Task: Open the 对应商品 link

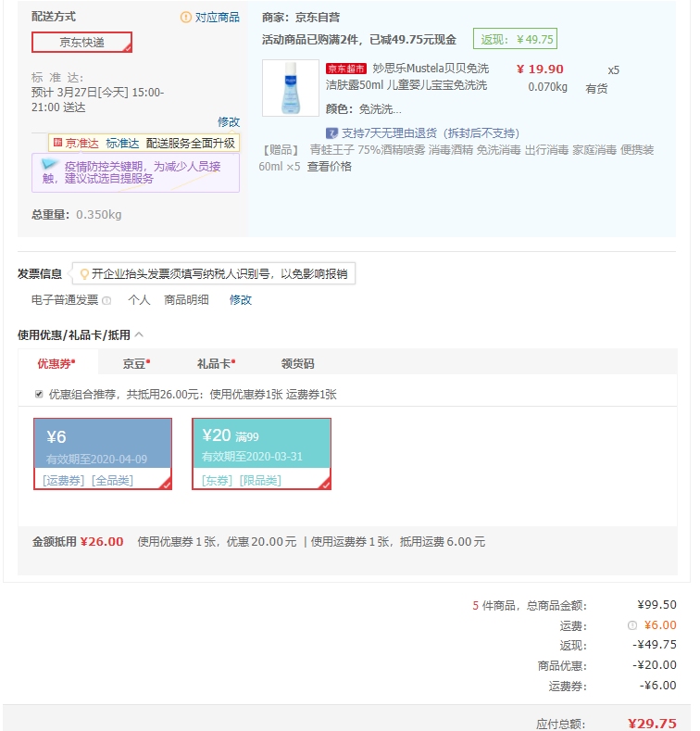Action: [x=218, y=18]
